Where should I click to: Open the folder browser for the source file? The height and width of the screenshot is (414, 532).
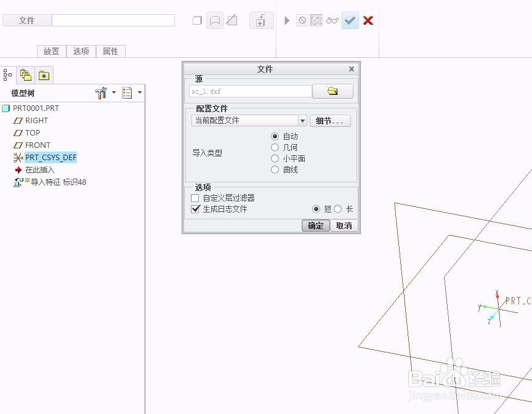(x=332, y=90)
